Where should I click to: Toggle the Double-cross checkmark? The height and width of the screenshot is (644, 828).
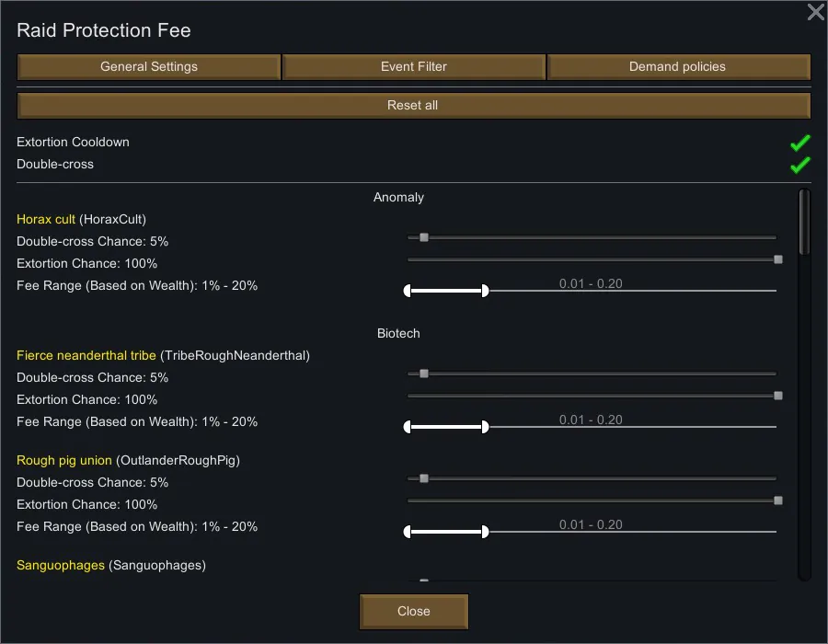799,165
